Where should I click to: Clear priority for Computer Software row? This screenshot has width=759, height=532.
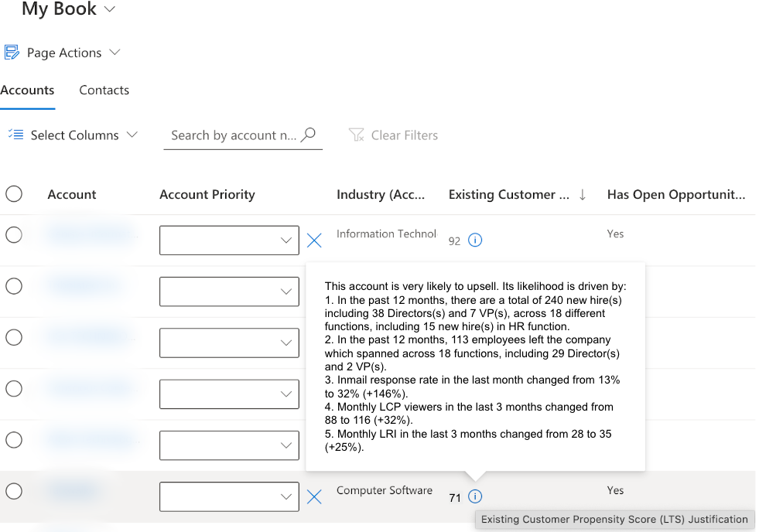coord(314,497)
